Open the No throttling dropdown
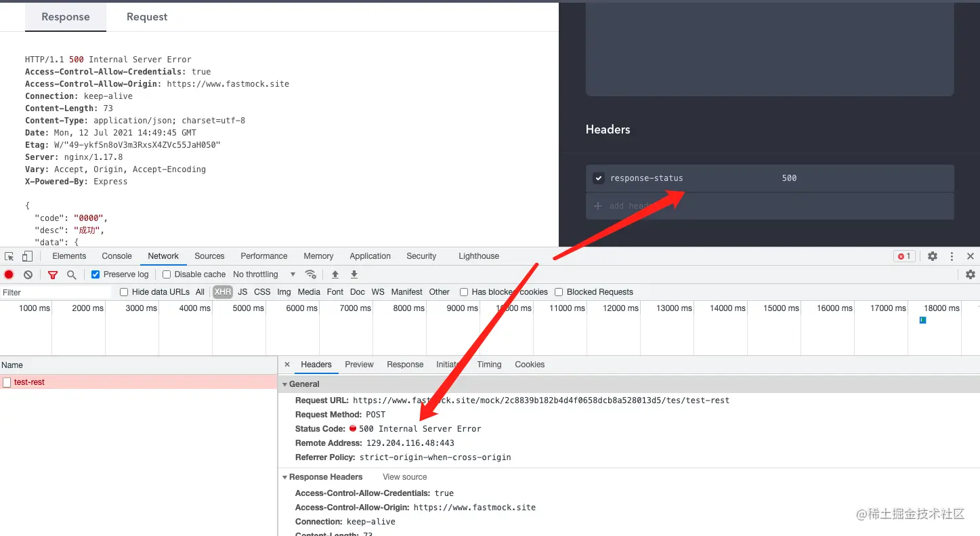This screenshot has width=980, height=536. click(x=264, y=274)
